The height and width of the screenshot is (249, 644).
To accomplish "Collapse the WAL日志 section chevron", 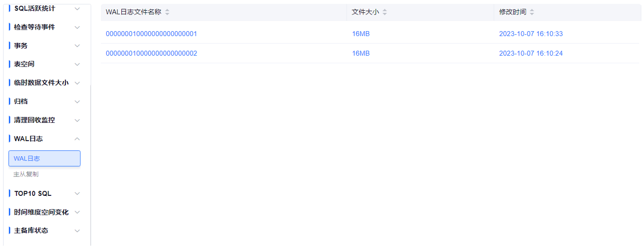I will point(77,139).
